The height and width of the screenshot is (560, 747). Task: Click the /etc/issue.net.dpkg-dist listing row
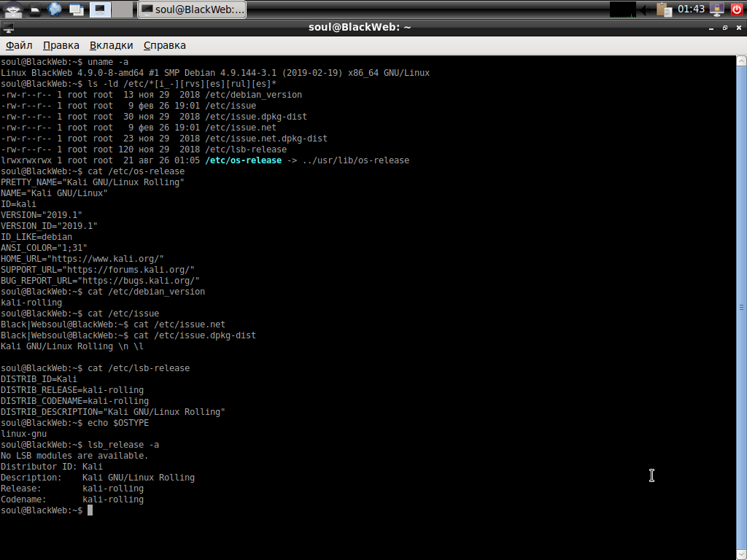[x=164, y=139]
